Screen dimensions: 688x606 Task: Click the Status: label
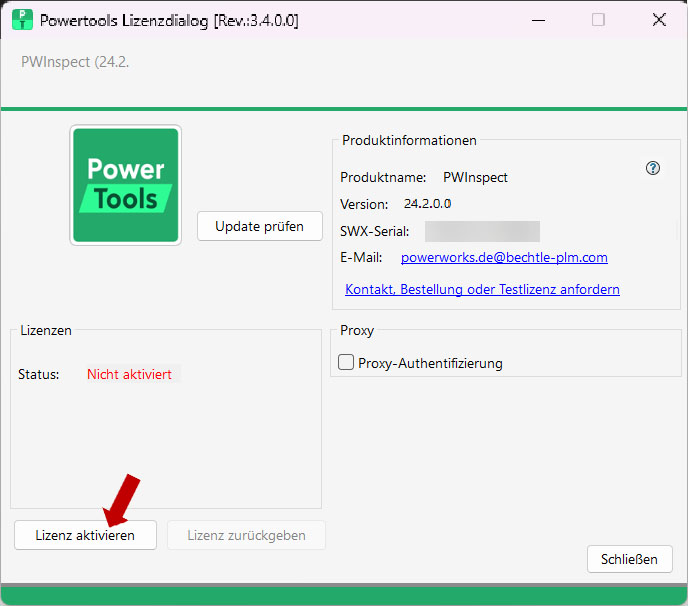coord(39,374)
